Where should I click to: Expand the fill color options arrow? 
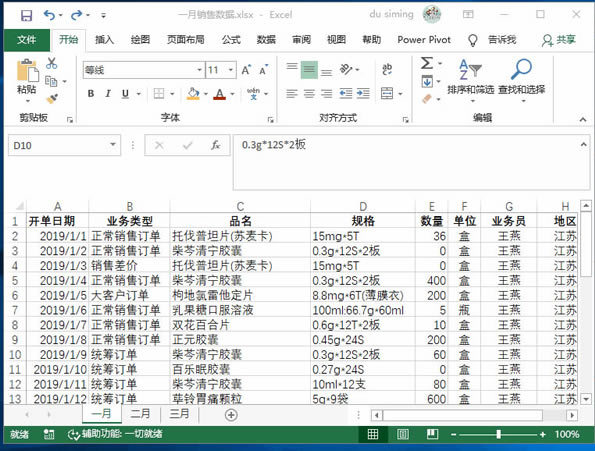click(x=206, y=94)
